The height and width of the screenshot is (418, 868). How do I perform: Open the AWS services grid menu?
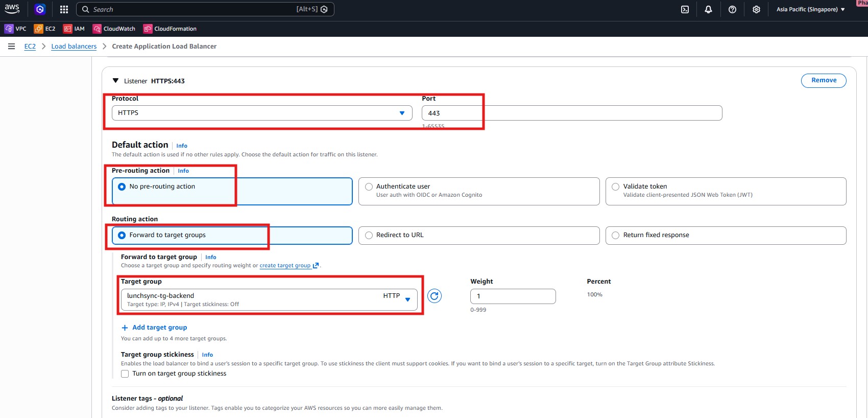pos(64,9)
